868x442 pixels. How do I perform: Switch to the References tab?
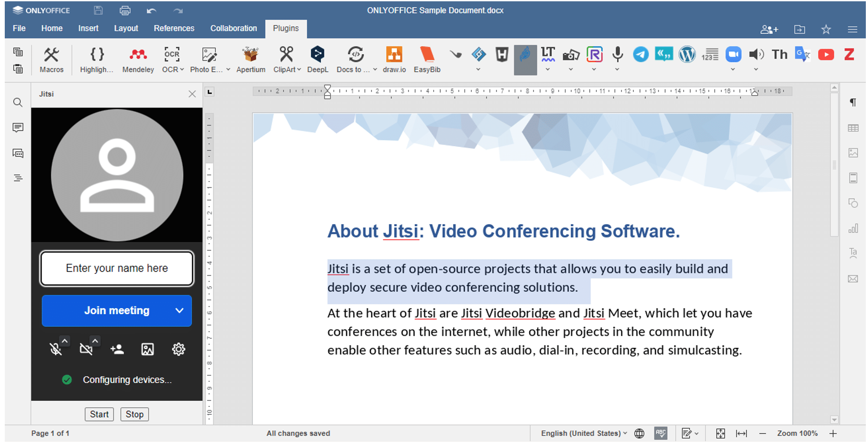(x=174, y=28)
